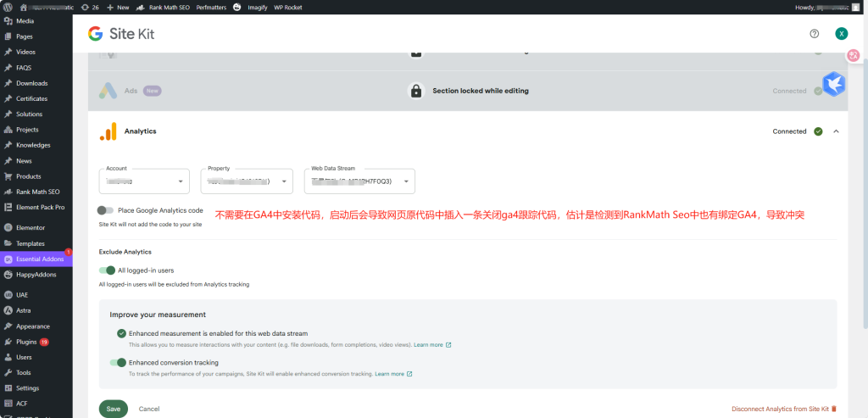The image size is (868, 418).
Task: Collapse the Analytics section chevron
Action: pos(836,131)
